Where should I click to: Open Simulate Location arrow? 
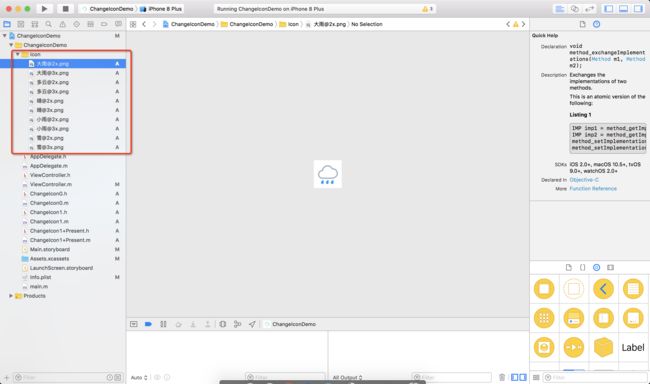tap(252, 324)
